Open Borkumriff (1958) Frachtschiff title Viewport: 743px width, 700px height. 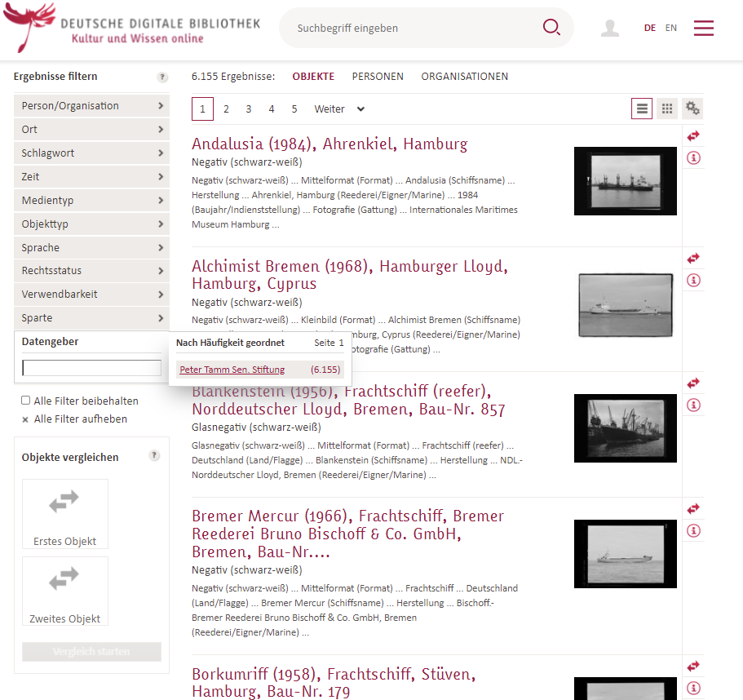(334, 682)
